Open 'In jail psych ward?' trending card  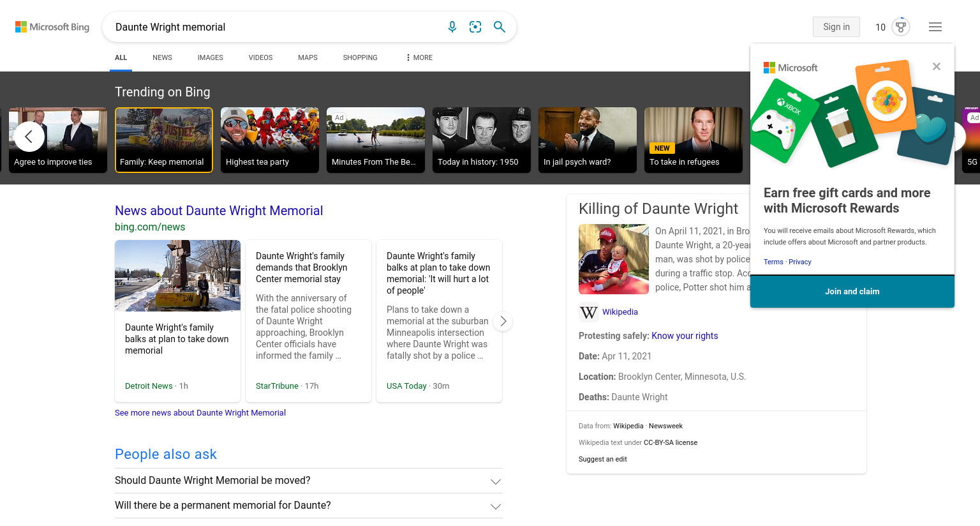click(588, 140)
